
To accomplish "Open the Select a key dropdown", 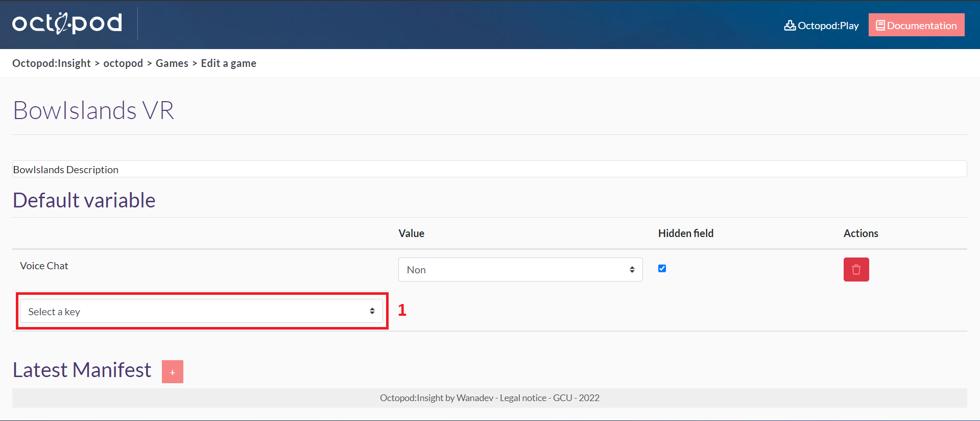I will click(201, 311).
